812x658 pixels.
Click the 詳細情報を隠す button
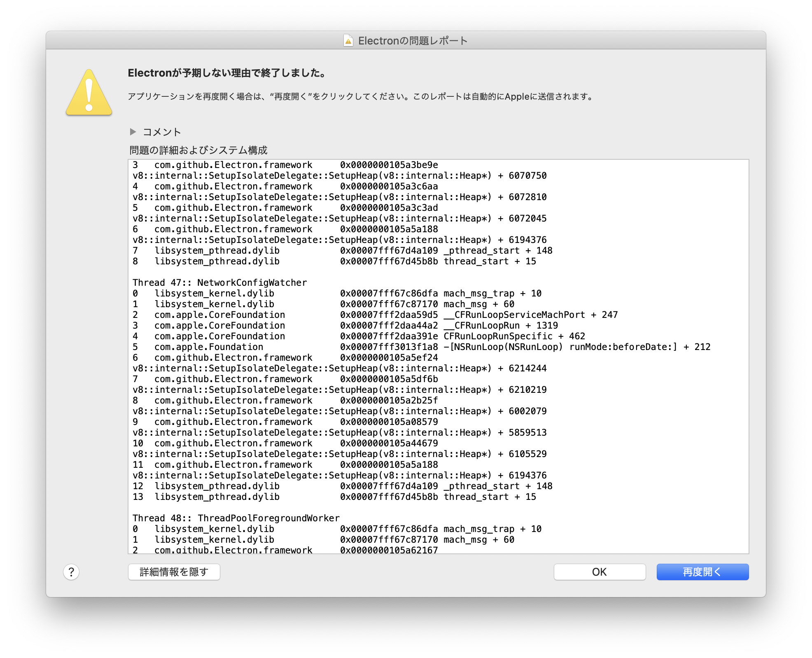tap(174, 572)
